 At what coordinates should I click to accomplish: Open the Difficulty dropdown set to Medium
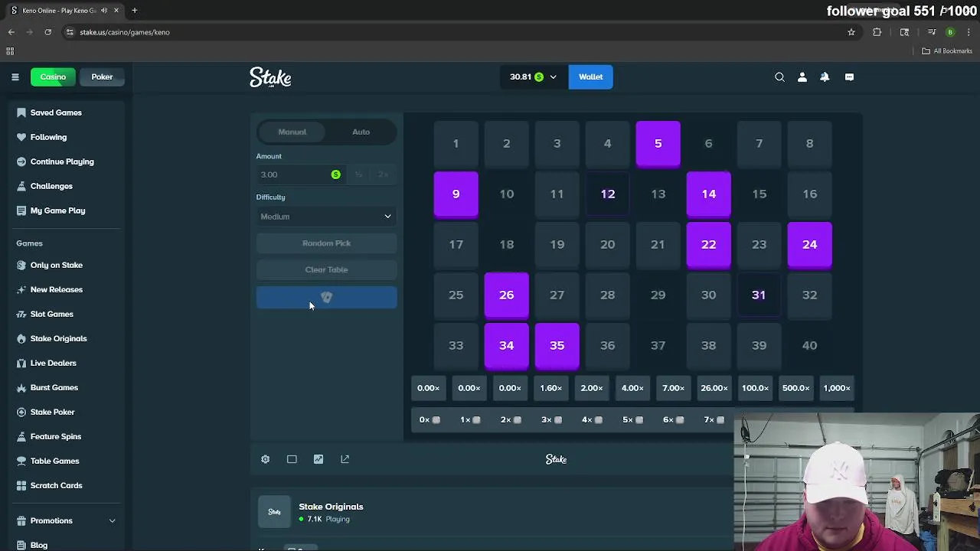click(326, 217)
